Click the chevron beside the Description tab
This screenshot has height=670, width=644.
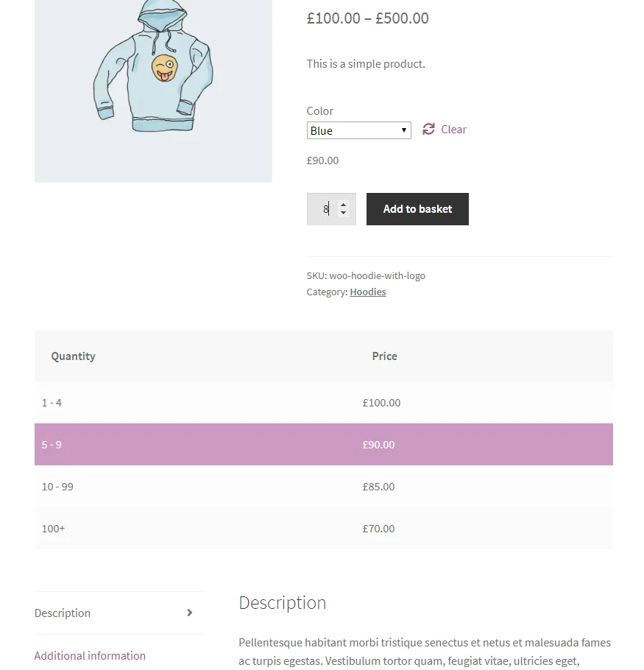[x=189, y=612]
